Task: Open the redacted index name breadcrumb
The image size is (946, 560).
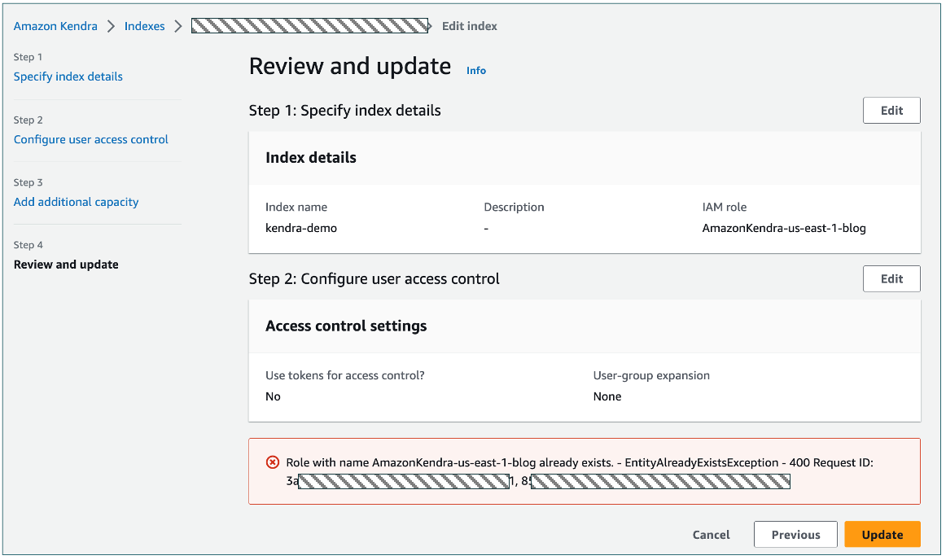Action: tap(309, 26)
